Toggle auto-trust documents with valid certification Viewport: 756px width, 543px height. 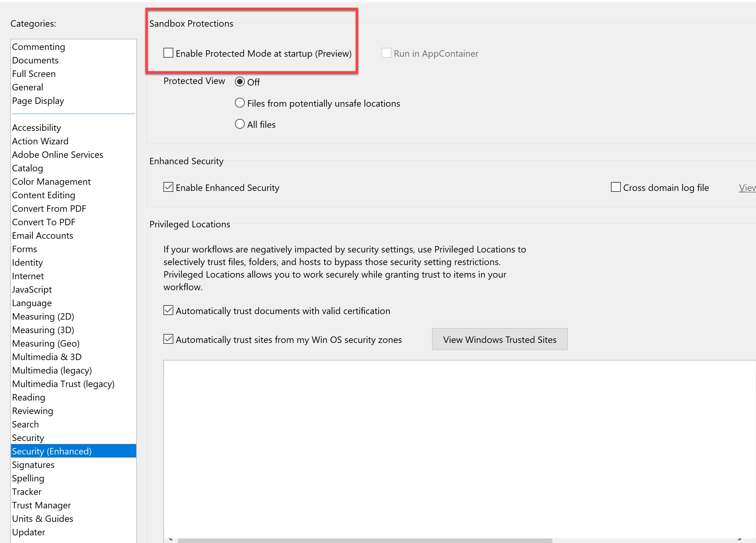(168, 310)
